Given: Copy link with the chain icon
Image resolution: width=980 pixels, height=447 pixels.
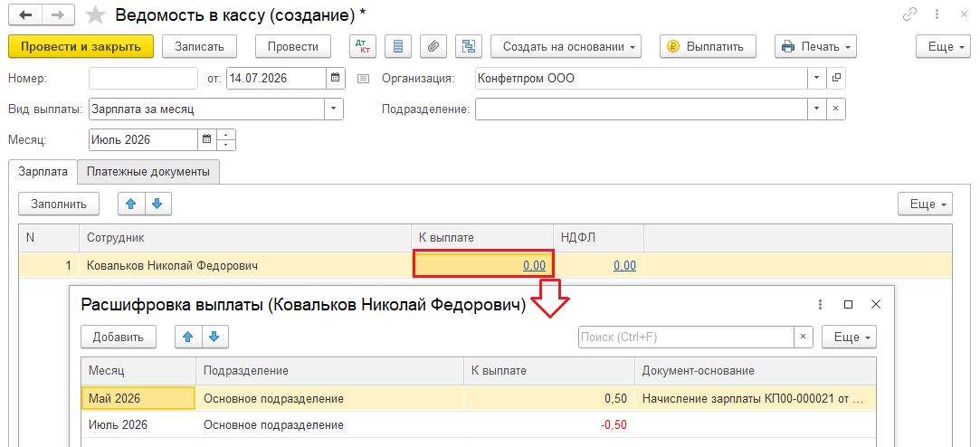Looking at the screenshot, I should coord(909,15).
